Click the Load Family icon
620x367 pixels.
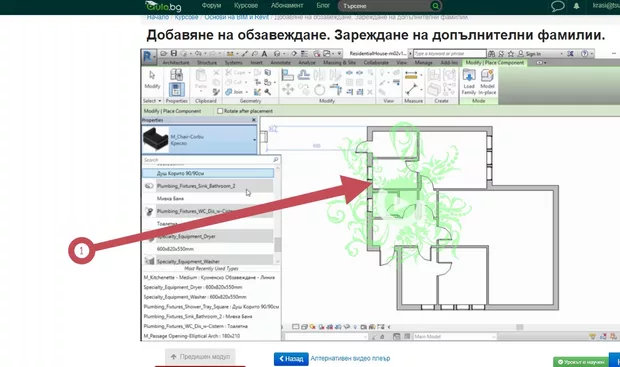tap(469, 82)
